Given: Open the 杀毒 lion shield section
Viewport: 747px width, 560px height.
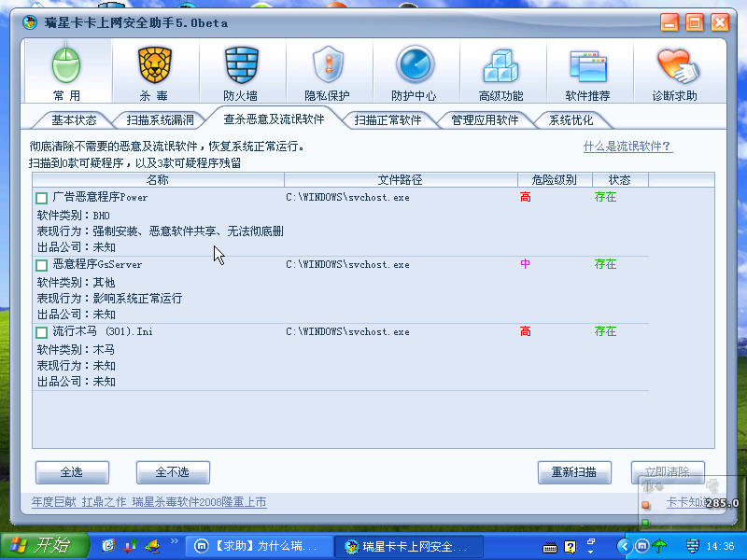Looking at the screenshot, I should coord(154,72).
